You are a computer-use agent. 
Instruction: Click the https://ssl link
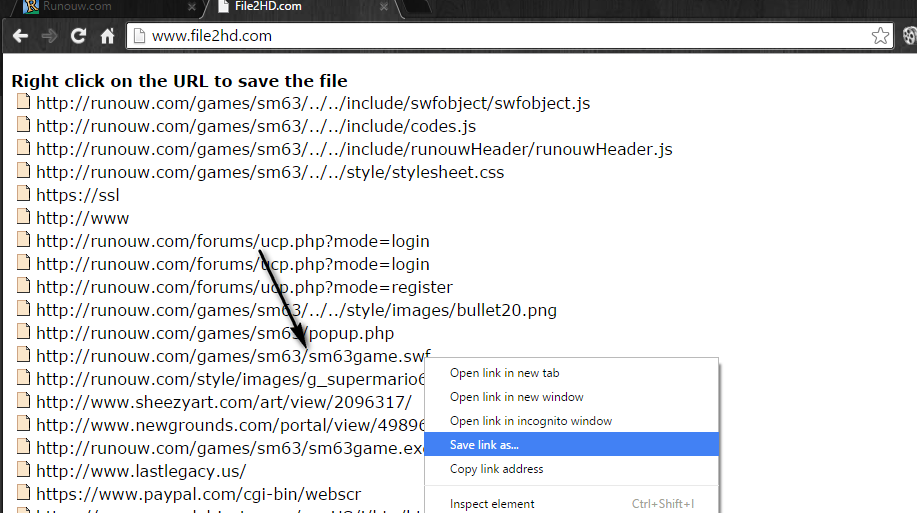[78, 195]
